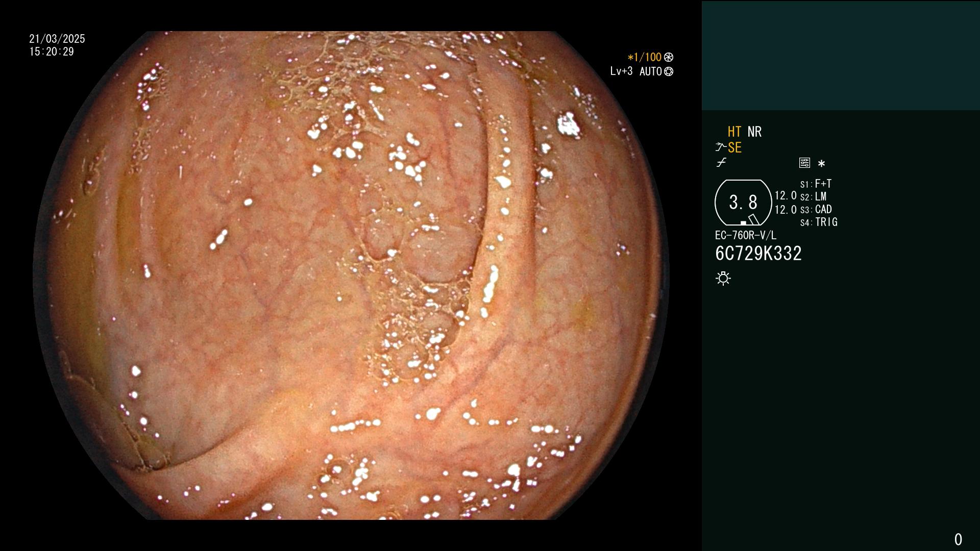Click the structure enhancement curve icon beside SE
This screenshot has height=551, width=980.
click(x=721, y=147)
